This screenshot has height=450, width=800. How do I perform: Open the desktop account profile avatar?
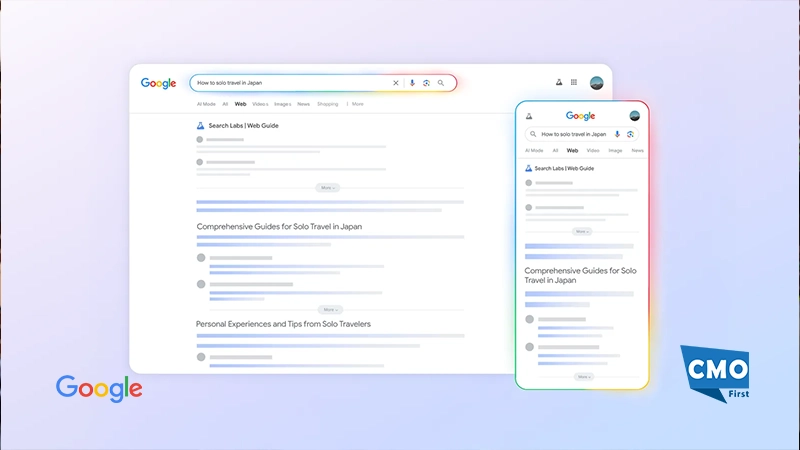(x=596, y=83)
